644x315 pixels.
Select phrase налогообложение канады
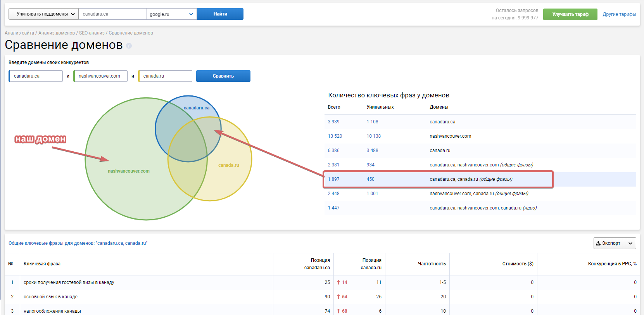[x=52, y=311]
